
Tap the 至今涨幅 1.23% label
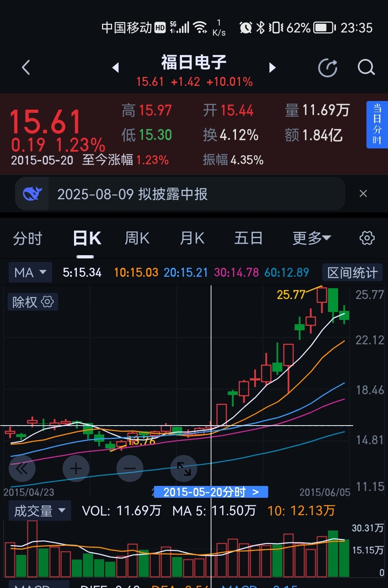tap(125, 160)
